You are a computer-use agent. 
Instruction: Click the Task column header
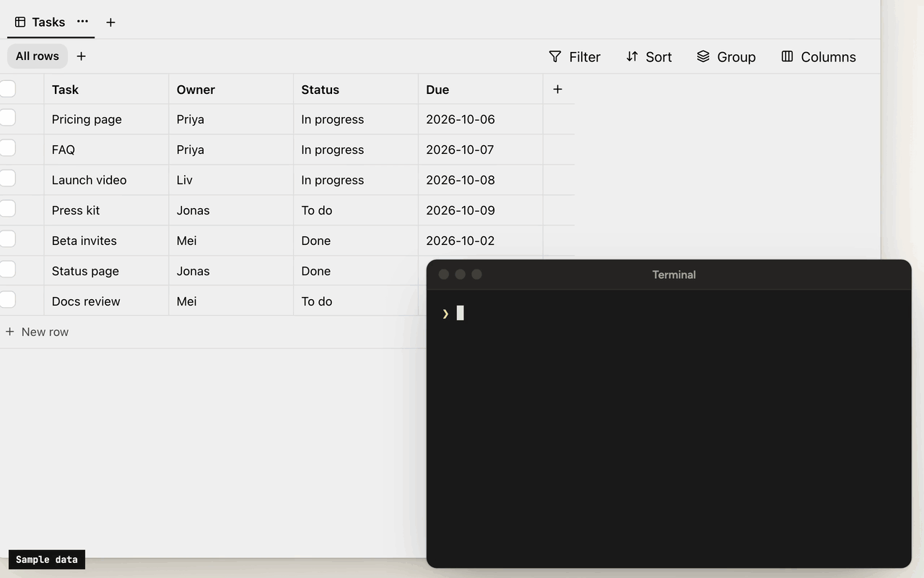[106, 90]
